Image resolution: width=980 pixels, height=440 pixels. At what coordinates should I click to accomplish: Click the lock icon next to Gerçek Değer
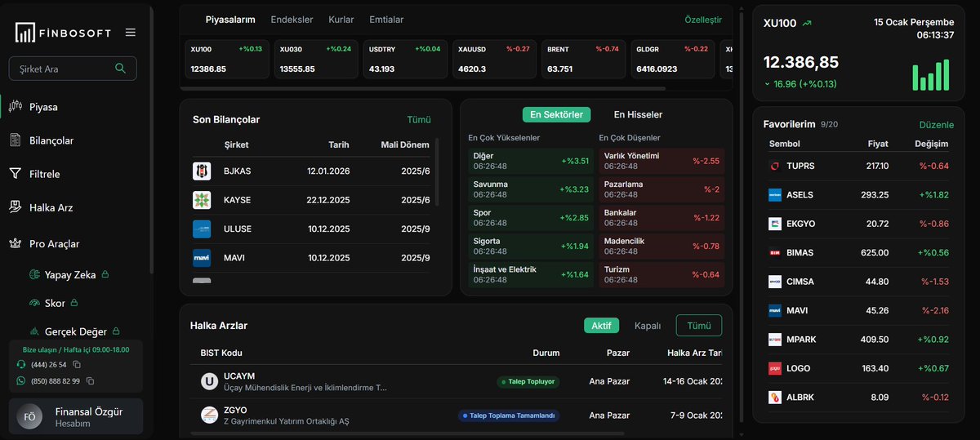[116, 331]
